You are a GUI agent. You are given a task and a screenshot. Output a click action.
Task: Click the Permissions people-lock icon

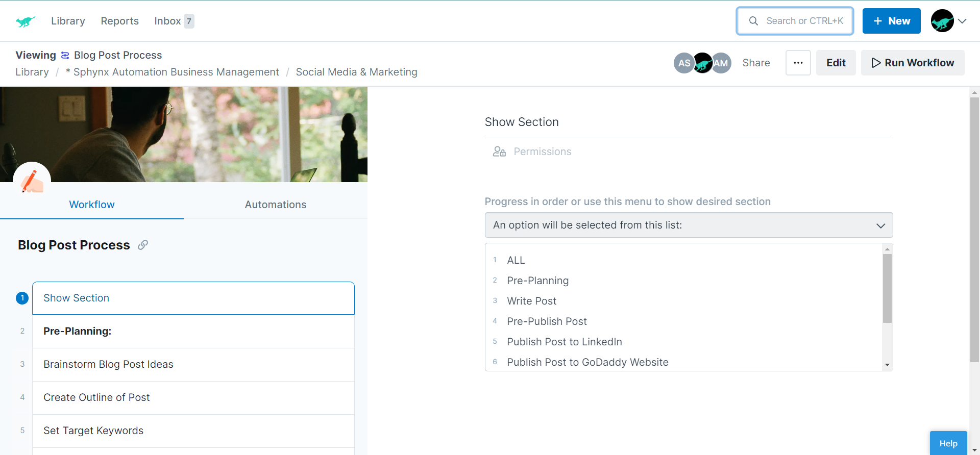(x=499, y=151)
